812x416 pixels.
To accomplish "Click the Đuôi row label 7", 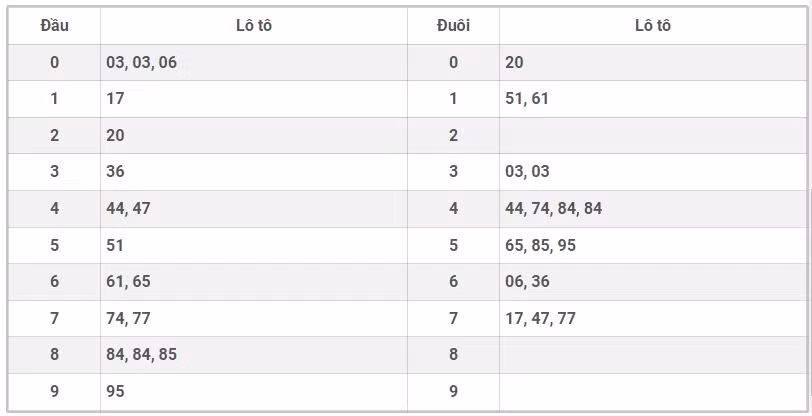I will pos(453,318).
